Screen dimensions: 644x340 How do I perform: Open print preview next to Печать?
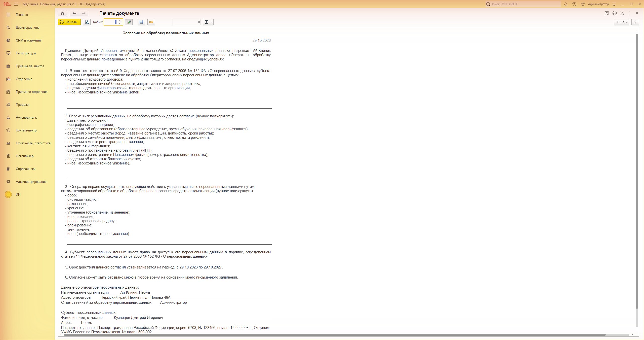[87, 22]
